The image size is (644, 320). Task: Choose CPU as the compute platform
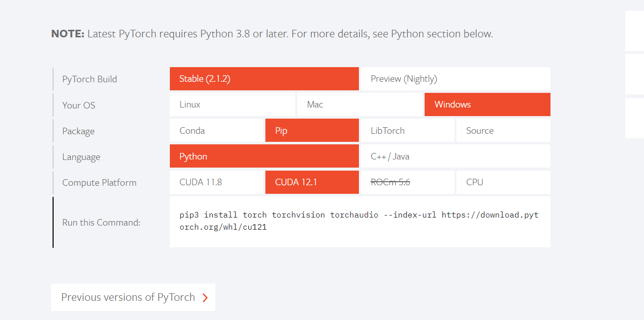(503, 182)
